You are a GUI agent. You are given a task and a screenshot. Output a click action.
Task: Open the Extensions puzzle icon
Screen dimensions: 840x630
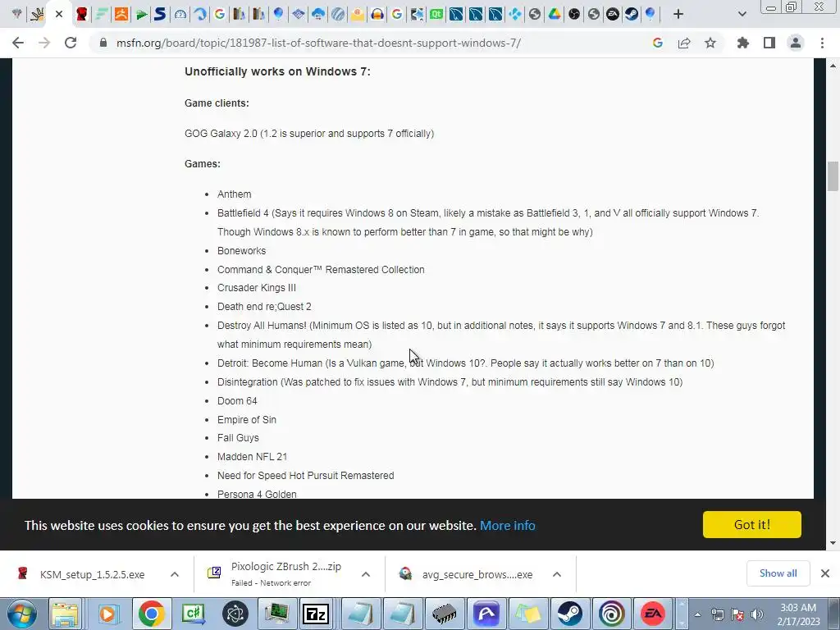tap(742, 43)
